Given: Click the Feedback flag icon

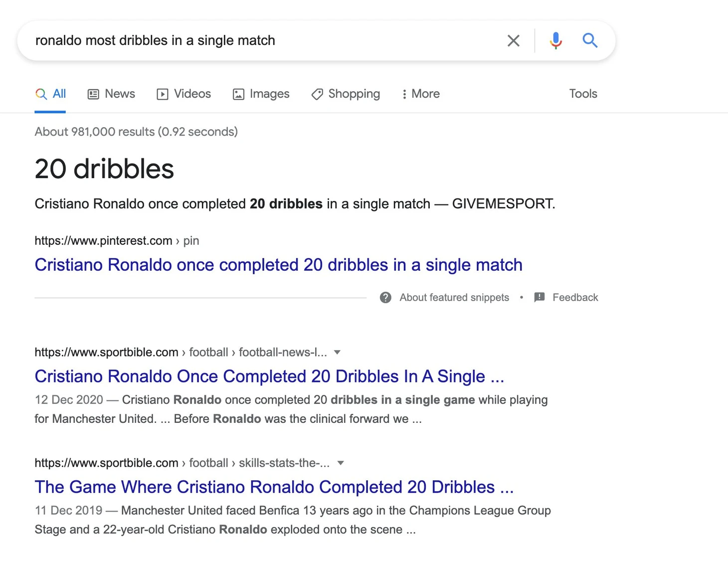Looking at the screenshot, I should pos(539,298).
